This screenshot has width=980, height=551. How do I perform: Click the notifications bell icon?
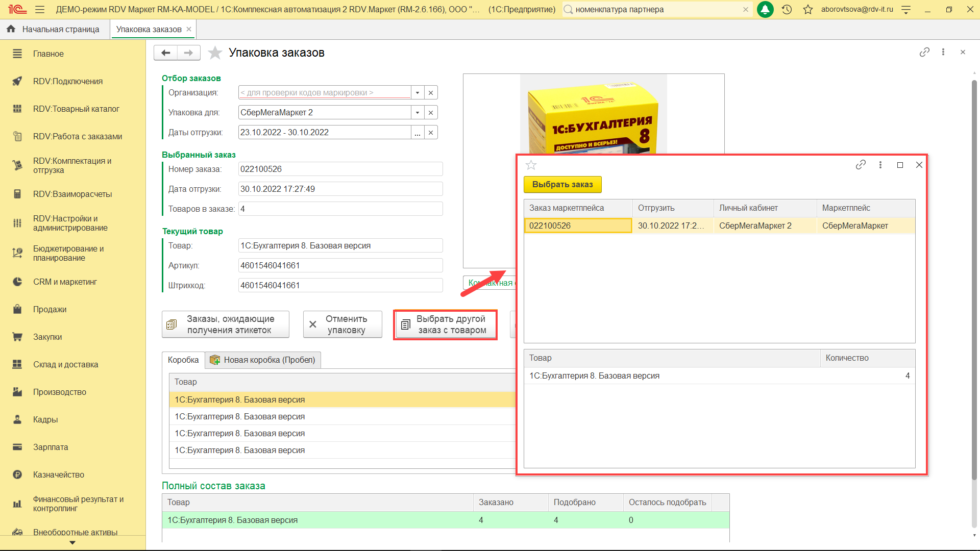coord(765,9)
